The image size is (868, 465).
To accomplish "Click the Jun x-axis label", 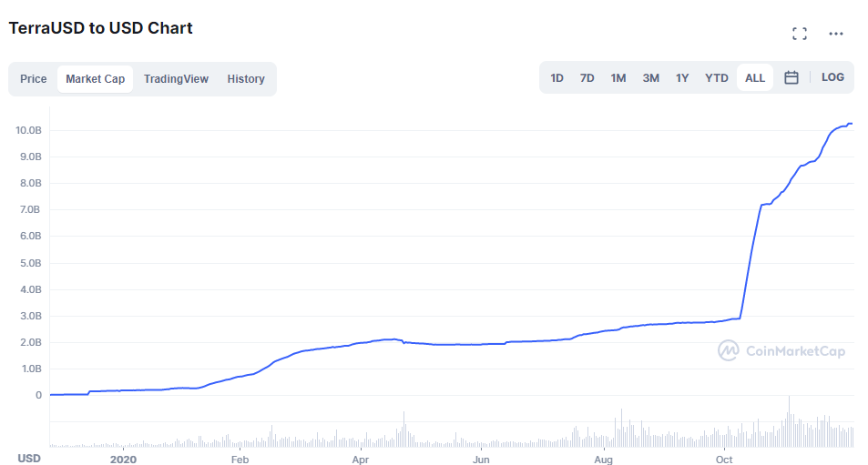I will (x=481, y=460).
